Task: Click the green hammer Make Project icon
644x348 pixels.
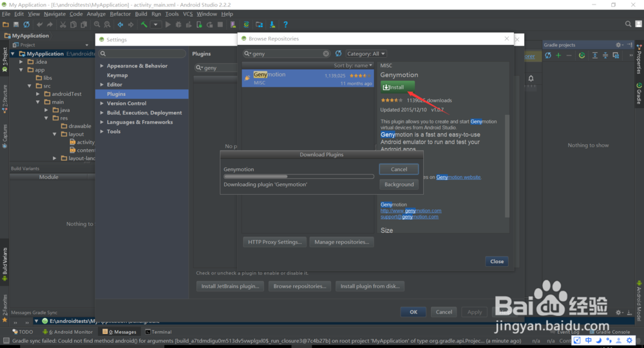Action: click(x=144, y=24)
